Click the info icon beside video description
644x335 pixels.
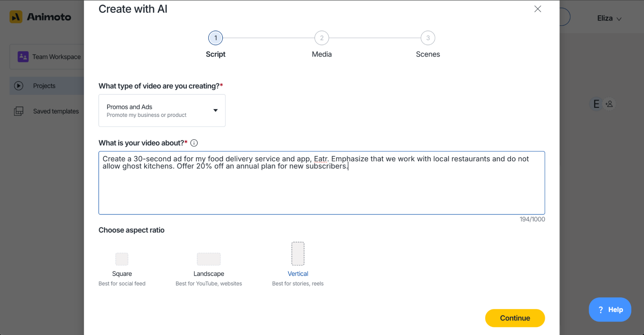click(194, 143)
